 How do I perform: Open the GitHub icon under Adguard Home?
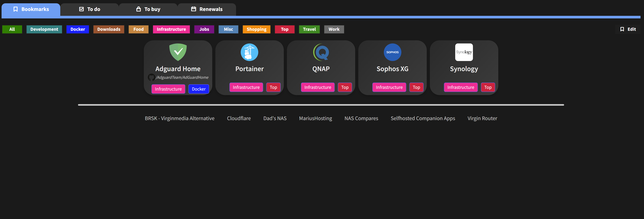coord(151,77)
